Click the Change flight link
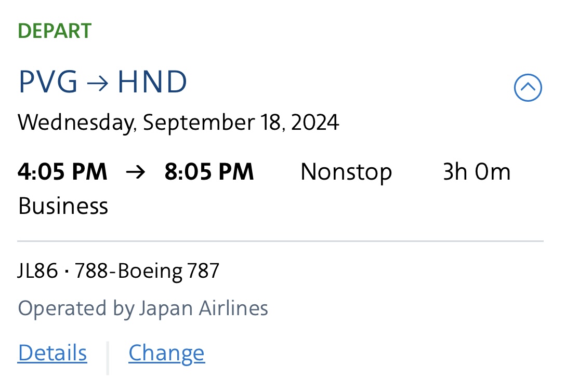This screenshot has width=565, height=392. tap(166, 353)
